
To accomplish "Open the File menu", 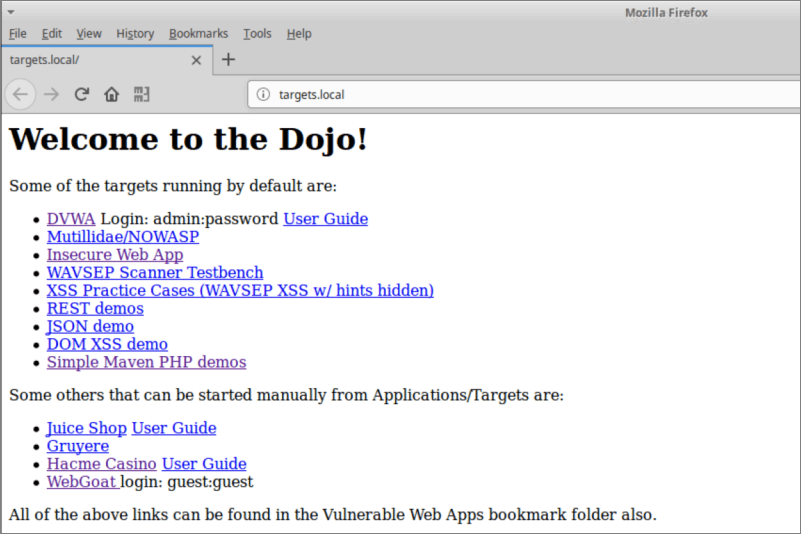I will [x=17, y=34].
